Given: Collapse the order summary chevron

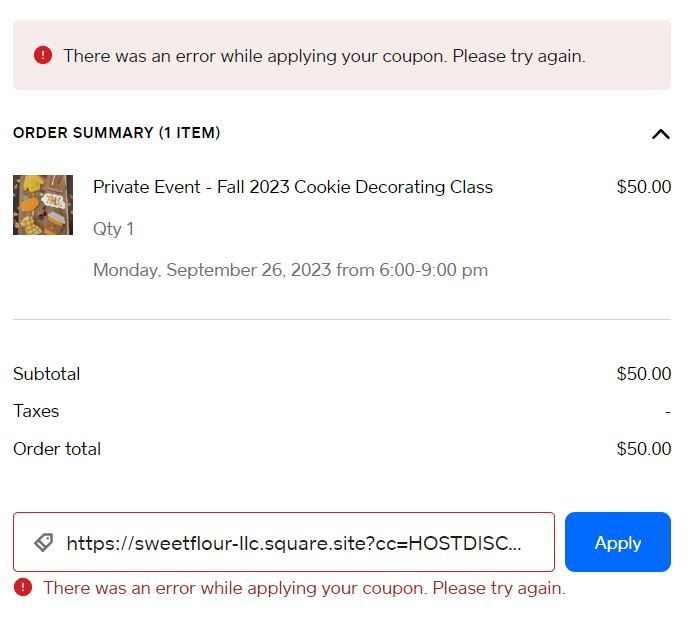Looking at the screenshot, I should click(660, 133).
